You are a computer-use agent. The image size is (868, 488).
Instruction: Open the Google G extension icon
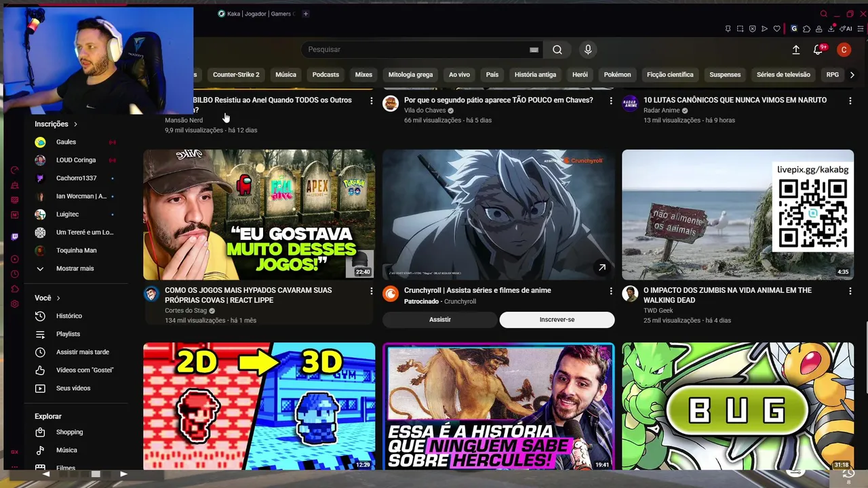(x=794, y=29)
